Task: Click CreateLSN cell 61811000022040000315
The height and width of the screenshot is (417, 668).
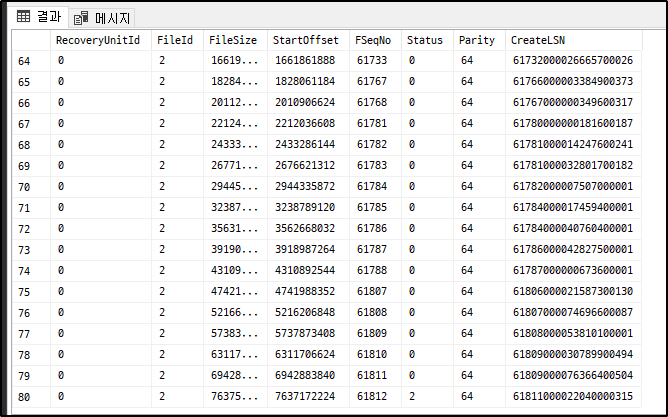Action: [573, 397]
